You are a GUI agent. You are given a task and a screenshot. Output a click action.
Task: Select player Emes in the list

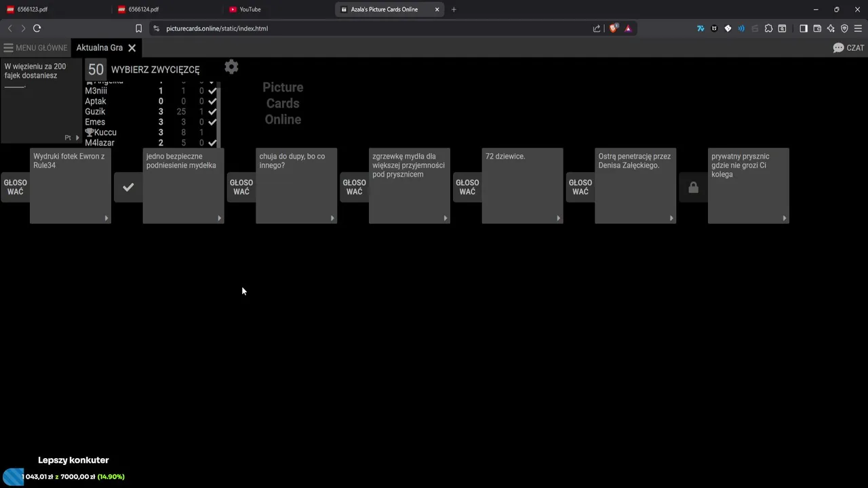pos(95,122)
